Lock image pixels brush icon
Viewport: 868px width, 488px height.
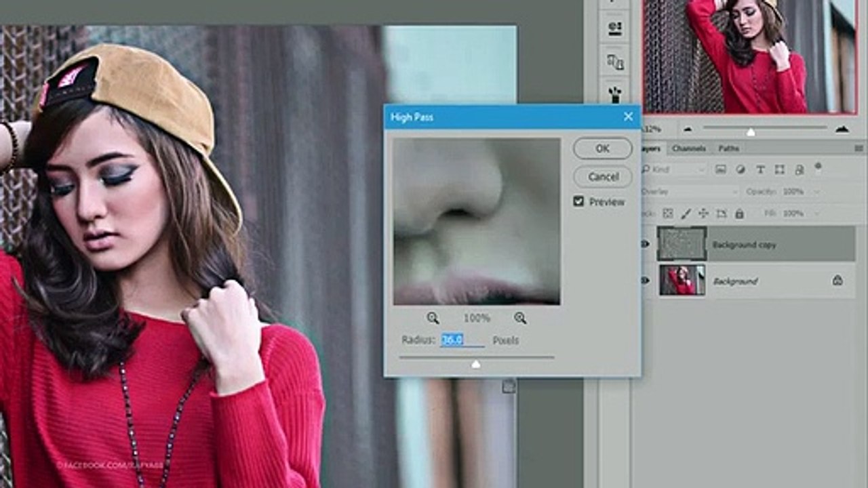[x=686, y=213]
